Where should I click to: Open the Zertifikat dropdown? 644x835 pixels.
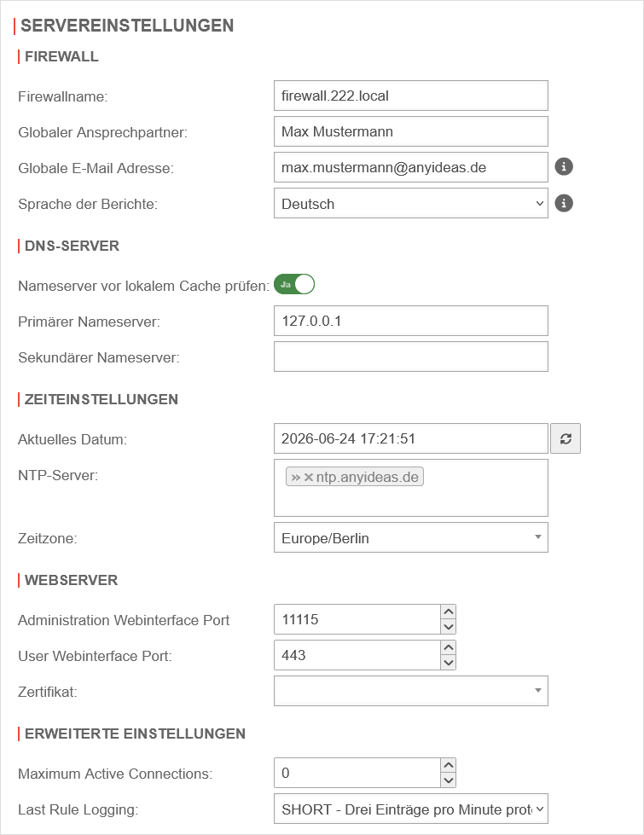(x=410, y=691)
